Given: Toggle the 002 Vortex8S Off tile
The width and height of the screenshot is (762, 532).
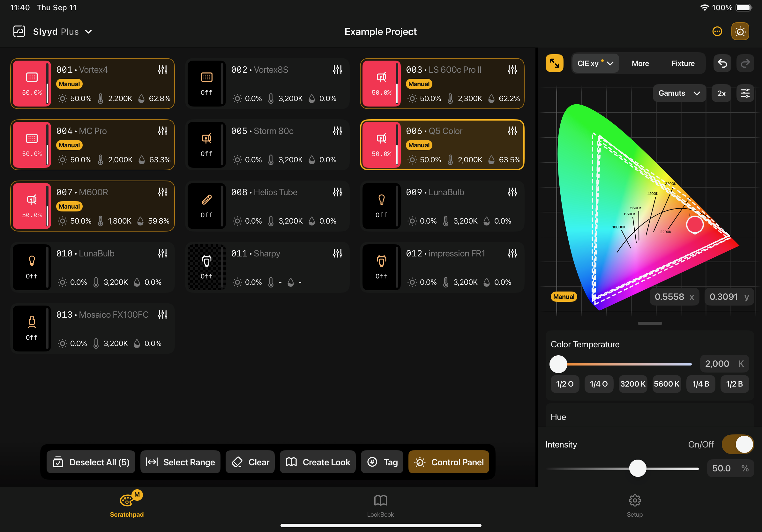Looking at the screenshot, I should click(x=206, y=84).
